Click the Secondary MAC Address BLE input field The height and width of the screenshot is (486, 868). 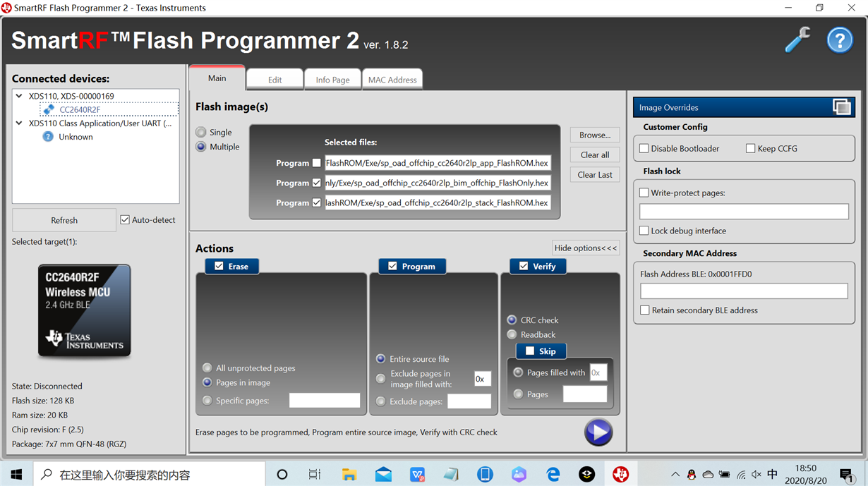coord(744,291)
